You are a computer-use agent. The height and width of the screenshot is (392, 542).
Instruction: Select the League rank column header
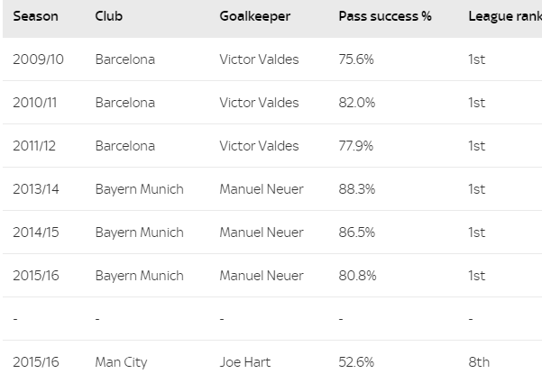click(x=504, y=16)
